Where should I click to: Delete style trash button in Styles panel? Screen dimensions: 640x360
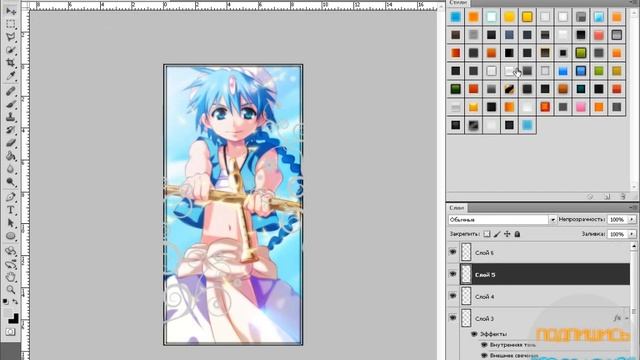(622, 197)
